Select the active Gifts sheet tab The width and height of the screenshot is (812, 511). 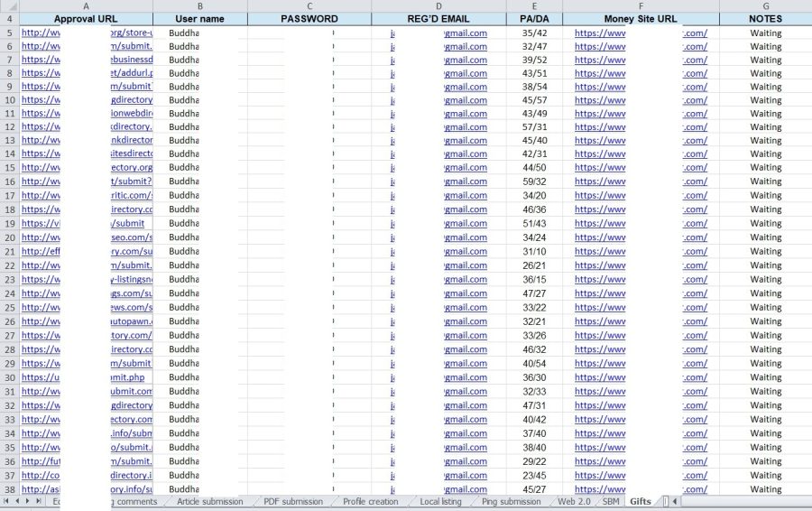tap(640, 502)
